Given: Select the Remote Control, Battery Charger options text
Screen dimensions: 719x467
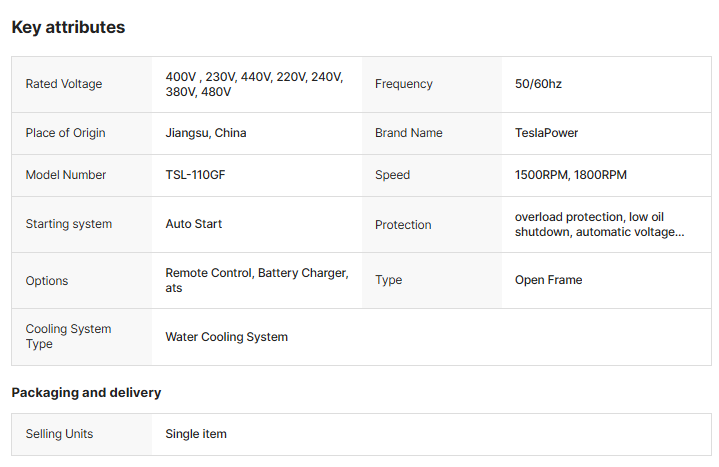Looking at the screenshot, I should click(x=257, y=280).
